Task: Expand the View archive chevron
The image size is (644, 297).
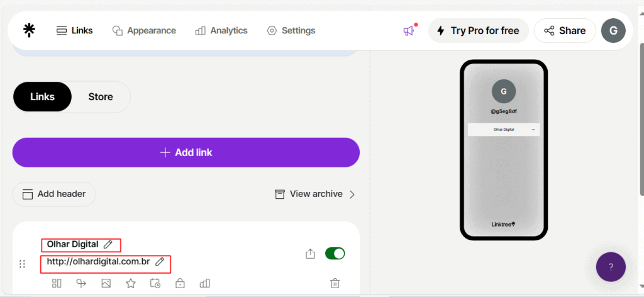Action: (x=352, y=194)
